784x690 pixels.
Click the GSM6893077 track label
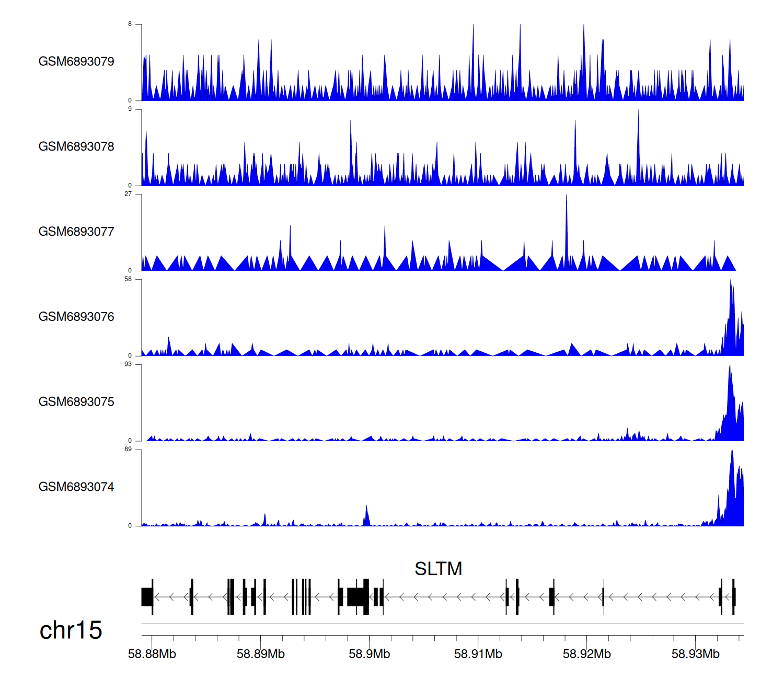point(76,232)
